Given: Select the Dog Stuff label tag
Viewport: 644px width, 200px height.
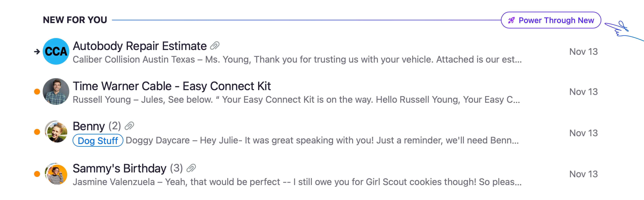Looking at the screenshot, I should pyautogui.click(x=98, y=140).
